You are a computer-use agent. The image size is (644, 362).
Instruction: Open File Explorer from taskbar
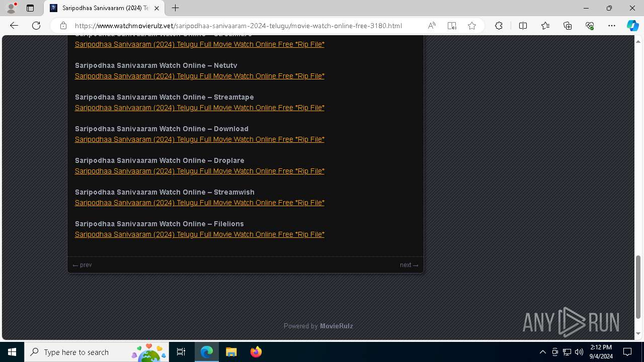pyautogui.click(x=231, y=352)
